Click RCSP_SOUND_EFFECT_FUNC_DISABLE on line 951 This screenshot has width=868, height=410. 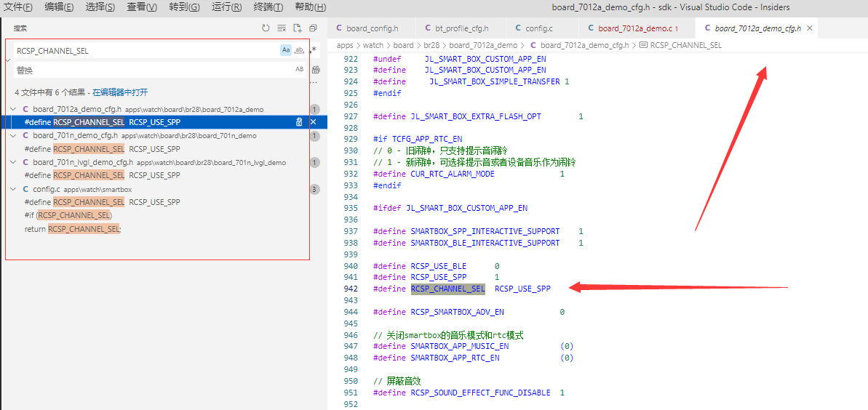coord(480,393)
